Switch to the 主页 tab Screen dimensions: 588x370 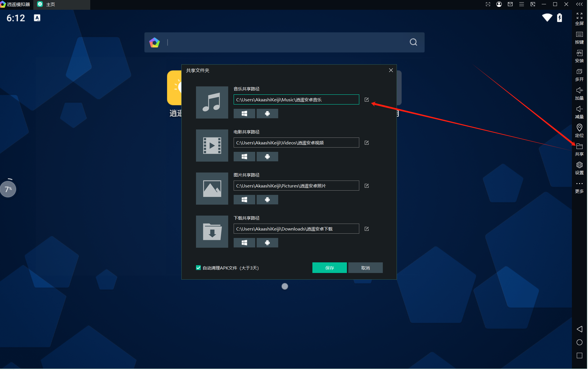click(50, 5)
